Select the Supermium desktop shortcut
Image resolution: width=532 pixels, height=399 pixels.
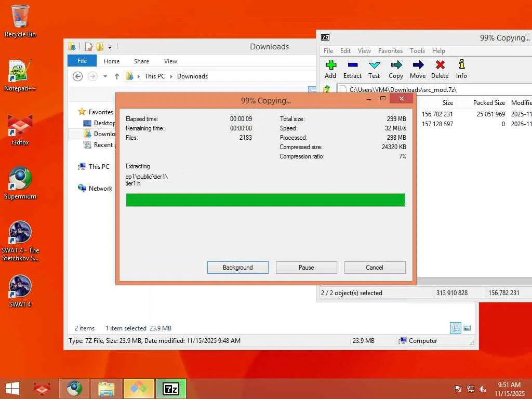coord(20,183)
